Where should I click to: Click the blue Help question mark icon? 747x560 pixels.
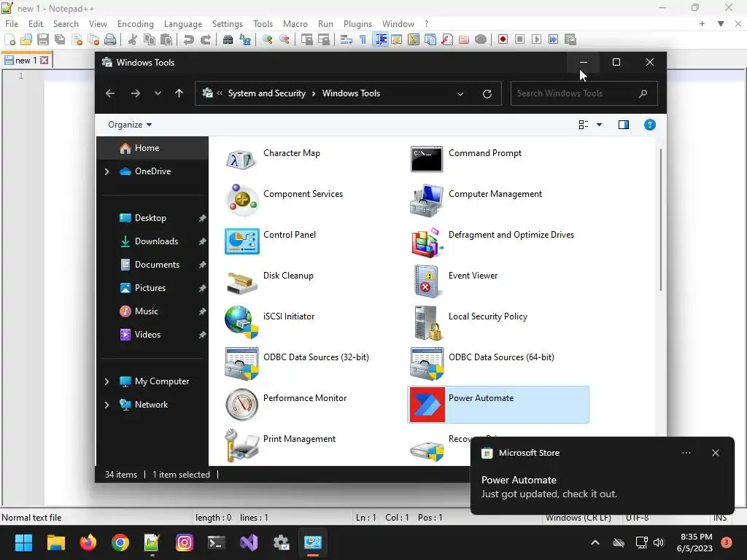click(650, 125)
